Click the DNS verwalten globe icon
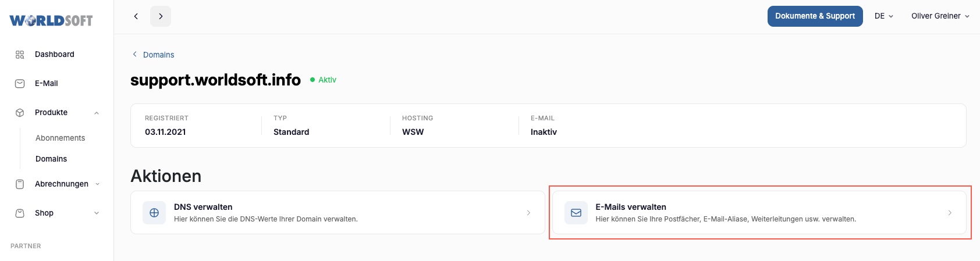 pyautogui.click(x=154, y=213)
